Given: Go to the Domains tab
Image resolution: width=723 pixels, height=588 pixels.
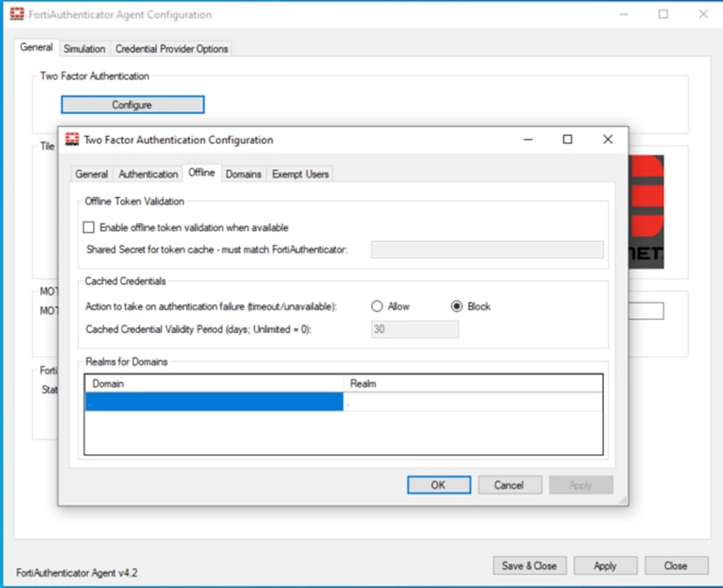Looking at the screenshot, I should pyautogui.click(x=244, y=174).
